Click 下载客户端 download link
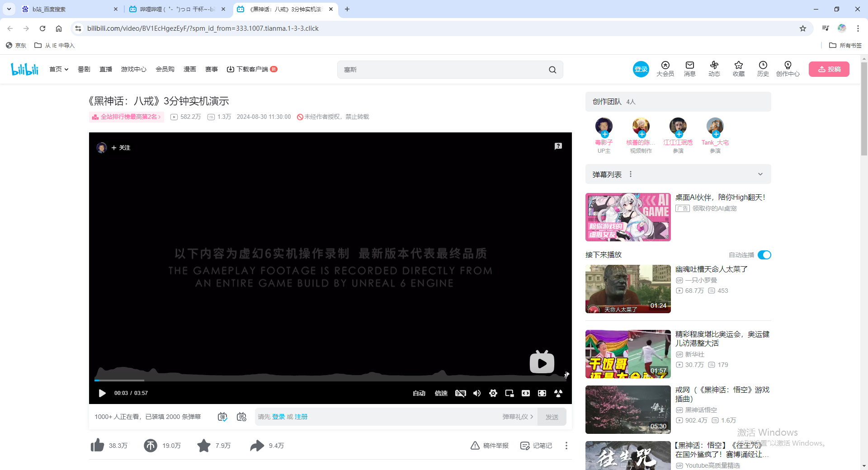Image resolution: width=868 pixels, height=470 pixels. pos(252,69)
